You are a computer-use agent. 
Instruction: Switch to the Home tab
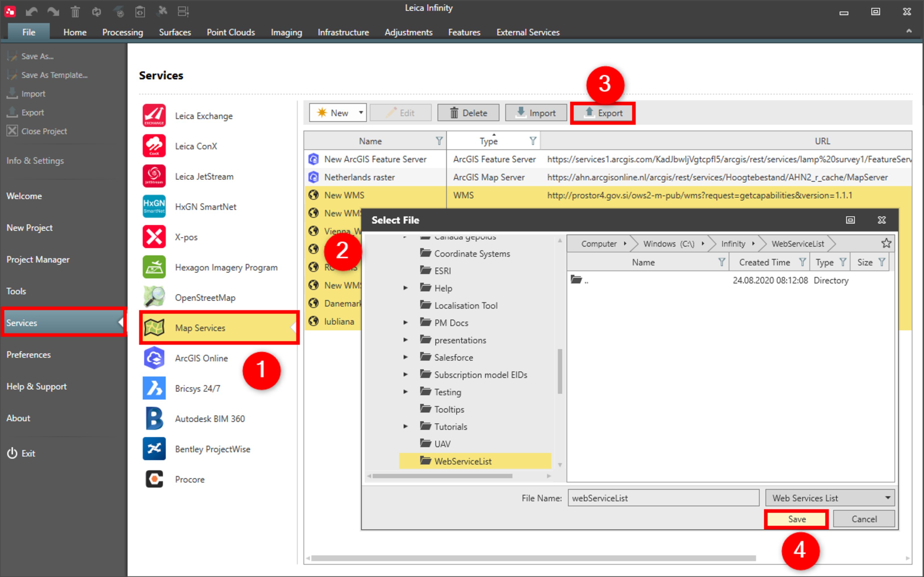(x=75, y=32)
